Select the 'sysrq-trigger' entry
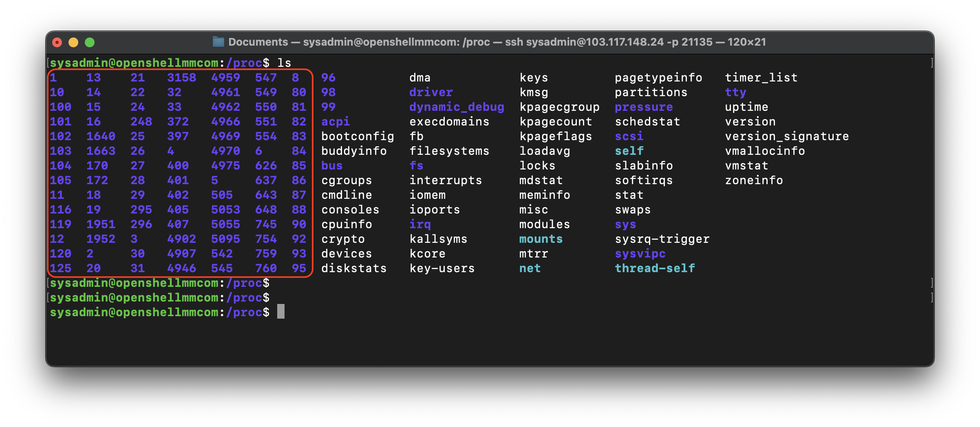980x427 pixels. pyautogui.click(x=662, y=239)
